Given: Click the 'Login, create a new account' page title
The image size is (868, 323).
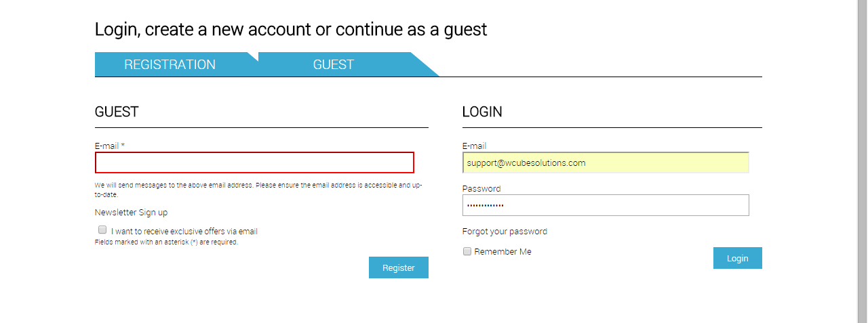Looking at the screenshot, I should click(x=291, y=30).
